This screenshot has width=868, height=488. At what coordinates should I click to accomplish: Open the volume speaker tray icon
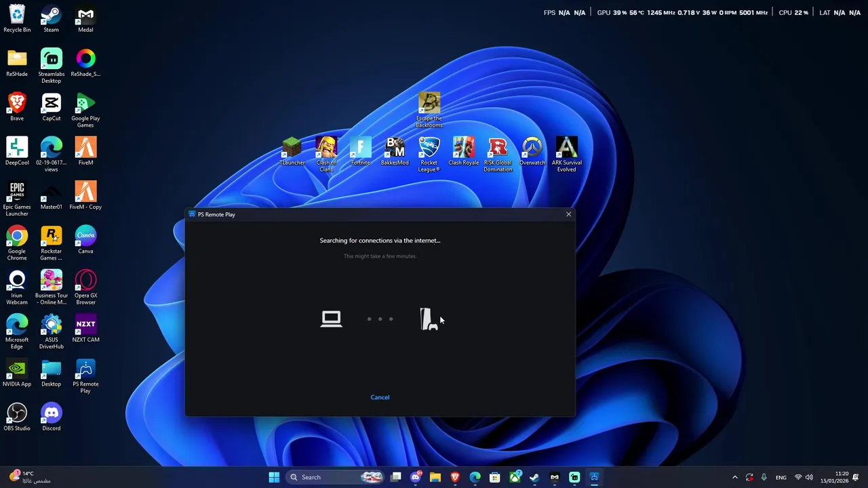(x=809, y=477)
